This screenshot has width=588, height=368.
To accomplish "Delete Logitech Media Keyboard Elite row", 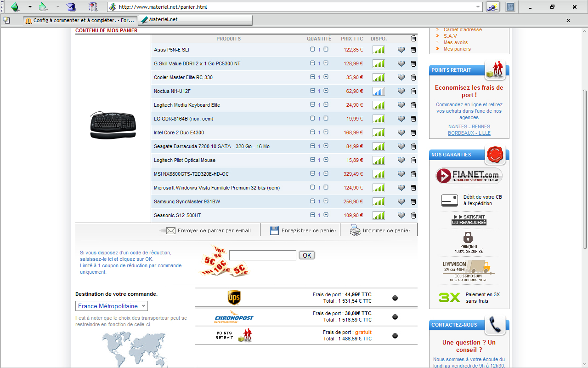I will tap(413, 105).
